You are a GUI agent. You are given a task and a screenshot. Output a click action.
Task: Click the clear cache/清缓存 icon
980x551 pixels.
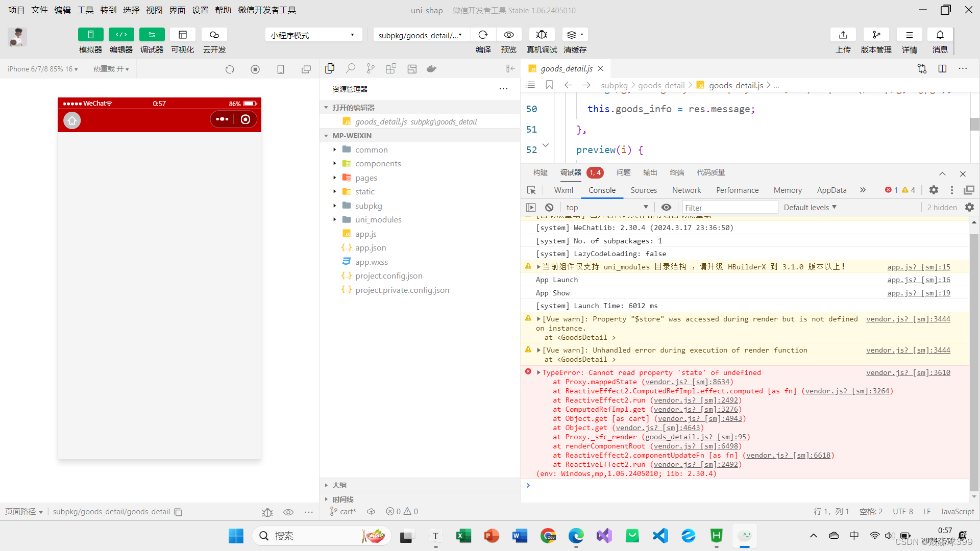574,34
